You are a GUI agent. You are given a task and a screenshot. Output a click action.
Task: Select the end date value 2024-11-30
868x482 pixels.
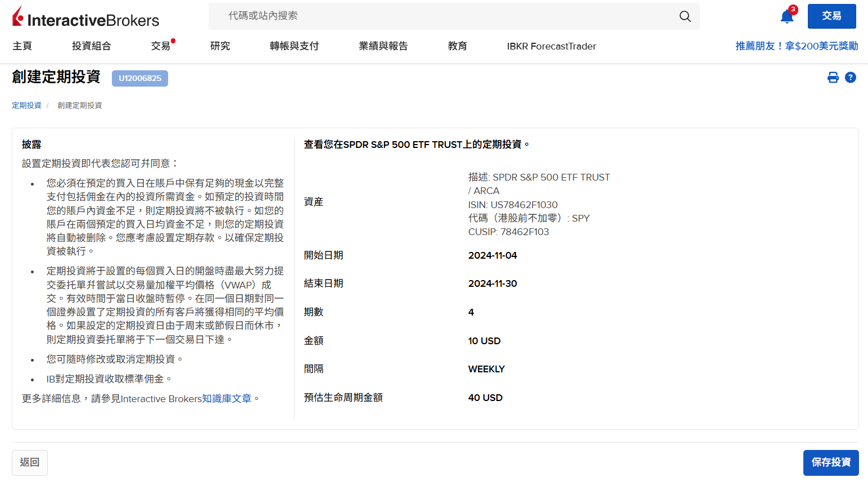(x=492, y=283)
